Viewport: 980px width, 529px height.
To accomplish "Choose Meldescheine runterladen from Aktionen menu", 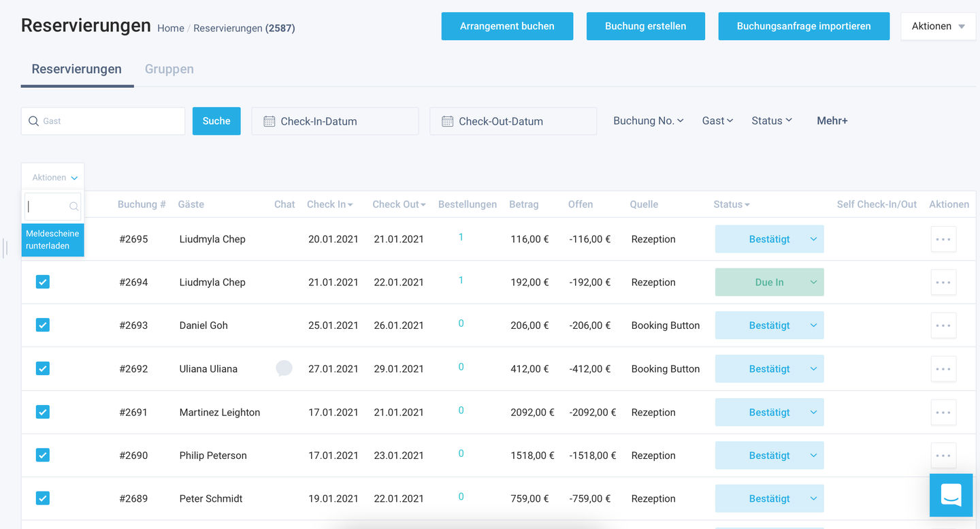I will (53, 240).
